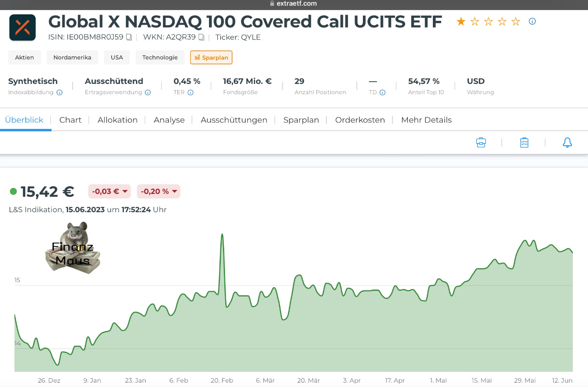Image resolution: width=588 pixels, height=387 pixels.
Task: Open the Sparplan tab
Action: click(301, 120)
